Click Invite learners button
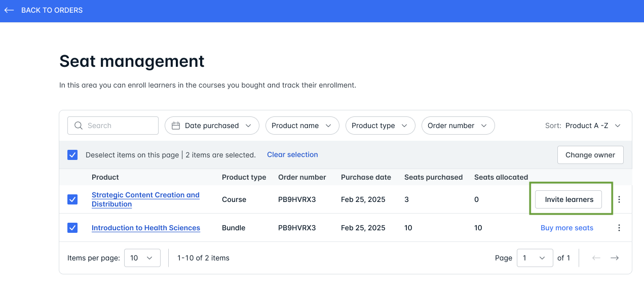 coord(569,199)
